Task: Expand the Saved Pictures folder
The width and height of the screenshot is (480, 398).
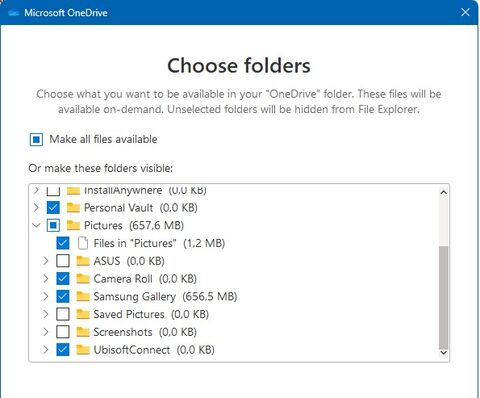Action: [46, 314]
